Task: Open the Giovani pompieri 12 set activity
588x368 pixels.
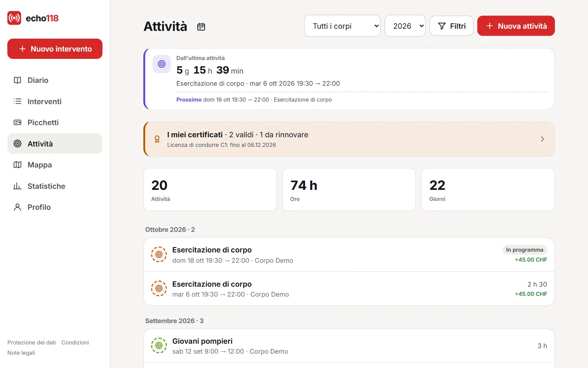Action: [349, 346]
